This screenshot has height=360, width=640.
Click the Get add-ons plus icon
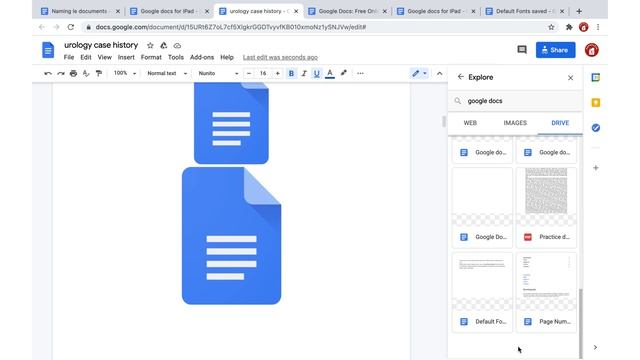(x=596, y=168)
